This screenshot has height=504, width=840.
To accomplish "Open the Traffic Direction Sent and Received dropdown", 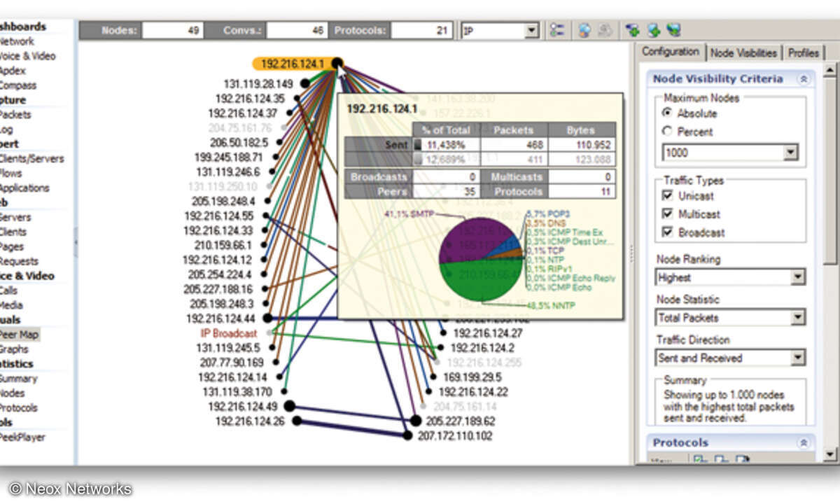I will [x=731, y=358].
